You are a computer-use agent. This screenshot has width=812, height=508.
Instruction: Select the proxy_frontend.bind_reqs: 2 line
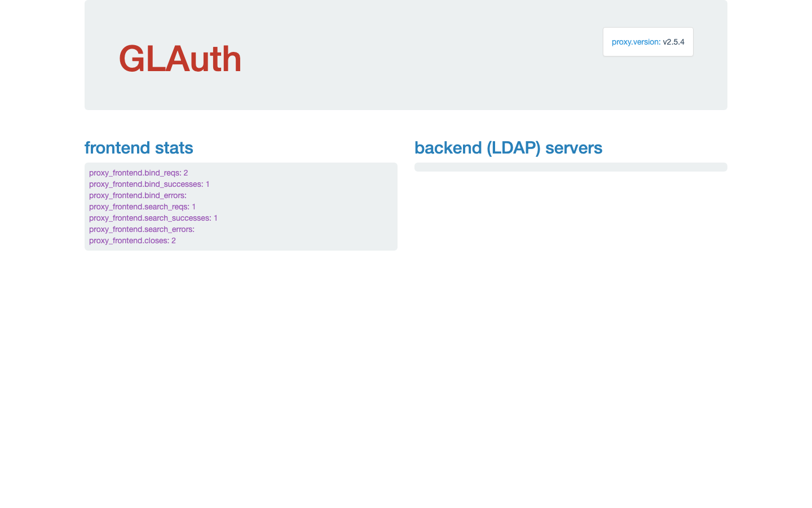pyautogui.click(x=138, y=173)
